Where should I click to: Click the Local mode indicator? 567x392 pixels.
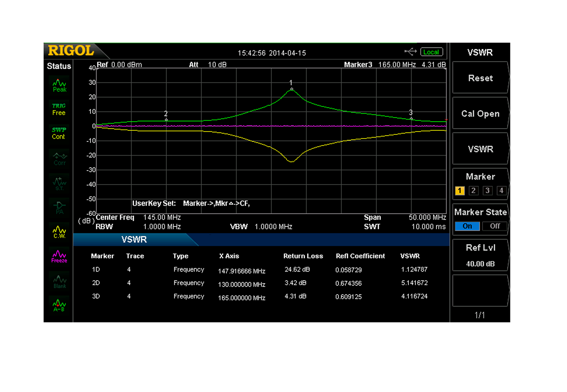[x=431, y=52]
